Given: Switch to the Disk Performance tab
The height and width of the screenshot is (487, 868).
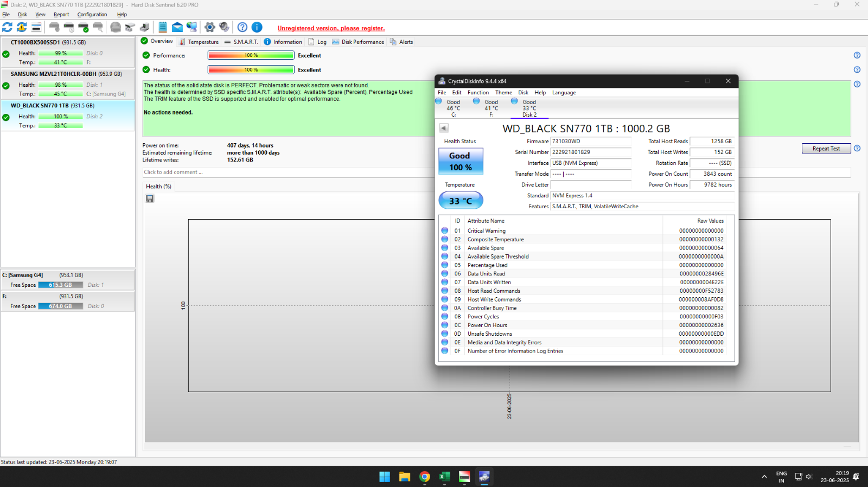Looking at the screenshot, I should (358, 42).
